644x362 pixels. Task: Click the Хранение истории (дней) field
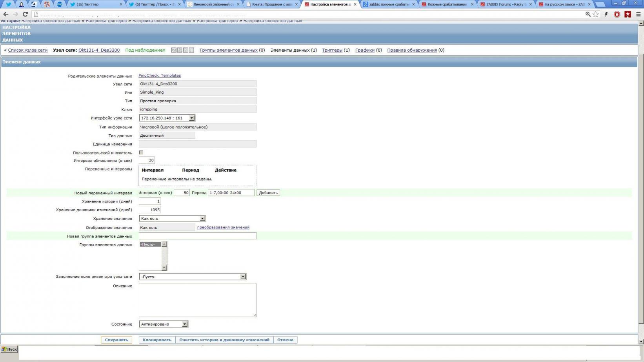[x=150, y=201]
